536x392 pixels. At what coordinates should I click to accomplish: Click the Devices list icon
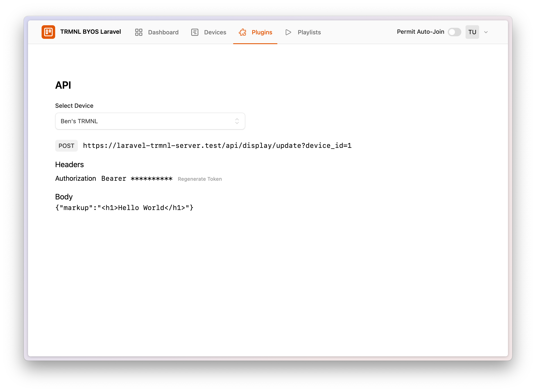(195, 32)
